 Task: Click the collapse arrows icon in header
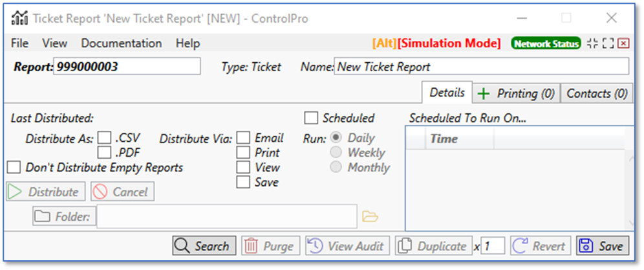592,43
